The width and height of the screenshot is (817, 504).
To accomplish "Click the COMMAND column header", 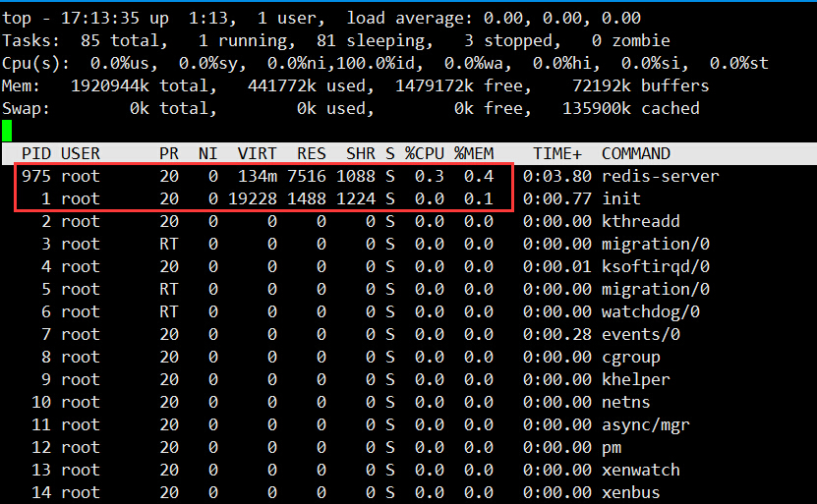I will 635,153.
